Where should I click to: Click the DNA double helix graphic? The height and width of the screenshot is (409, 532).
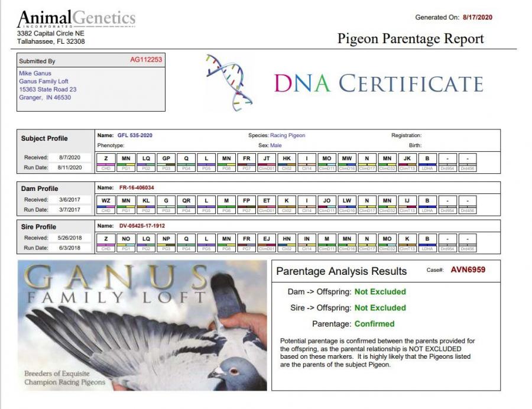[229, 83]
